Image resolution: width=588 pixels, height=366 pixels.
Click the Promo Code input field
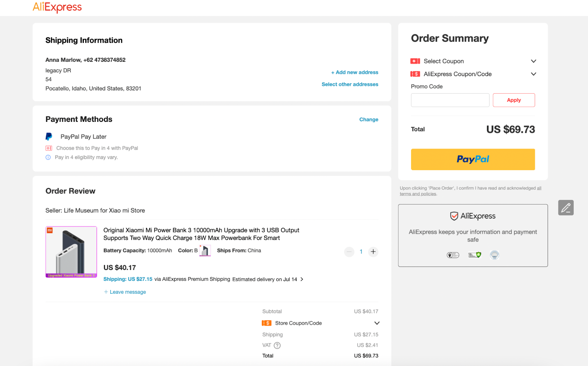(x=450, y=100)
